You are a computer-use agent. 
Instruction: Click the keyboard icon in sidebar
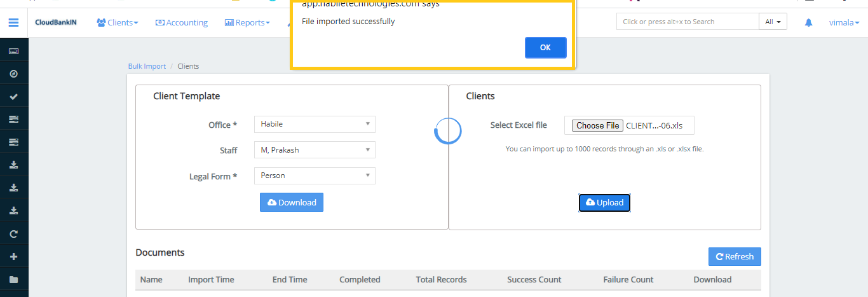click(13, 51)
